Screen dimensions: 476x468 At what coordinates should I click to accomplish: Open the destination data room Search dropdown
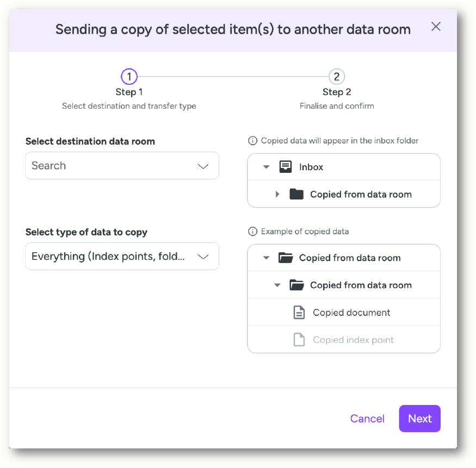click(x=122, y=166)
